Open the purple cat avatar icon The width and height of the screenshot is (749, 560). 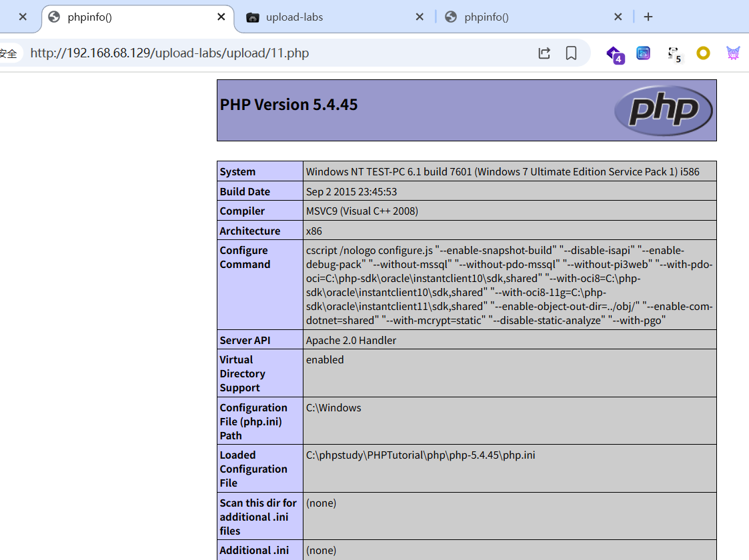tap(733, 53)
